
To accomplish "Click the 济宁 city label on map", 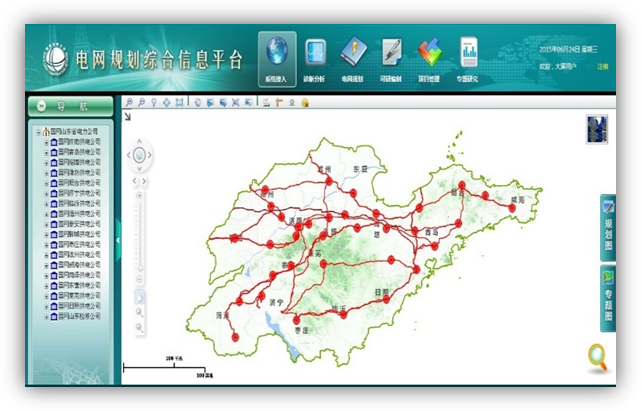I will click(x=276, y=303).
